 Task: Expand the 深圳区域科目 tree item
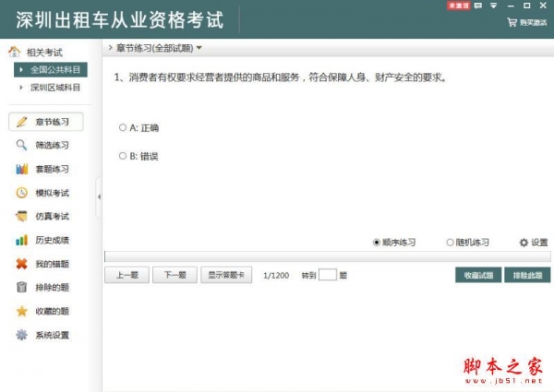[22, 87]
